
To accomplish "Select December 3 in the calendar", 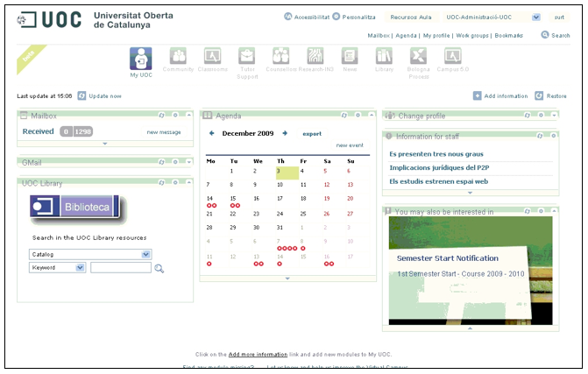I will (287, 173).
